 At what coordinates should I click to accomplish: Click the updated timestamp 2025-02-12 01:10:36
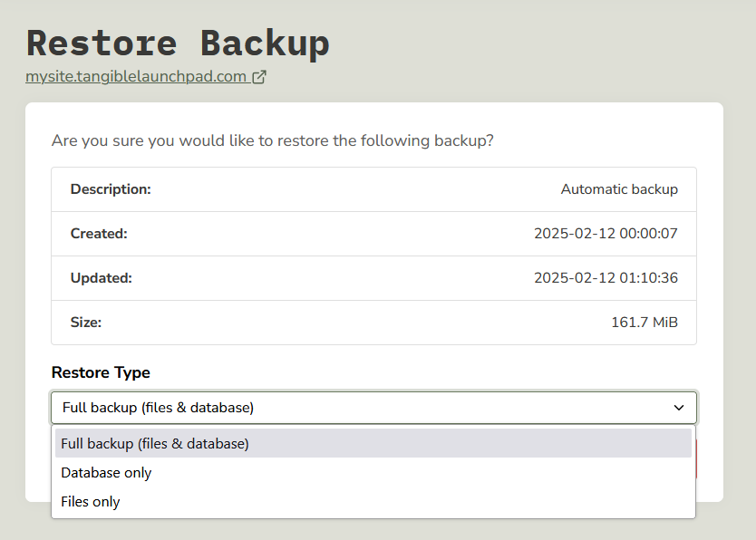click(x=606, y=278)
